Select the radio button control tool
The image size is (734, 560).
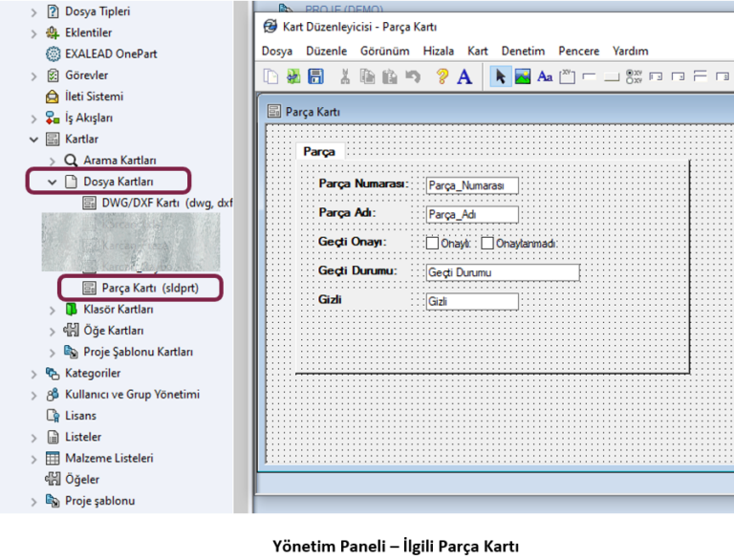point(633,77)
